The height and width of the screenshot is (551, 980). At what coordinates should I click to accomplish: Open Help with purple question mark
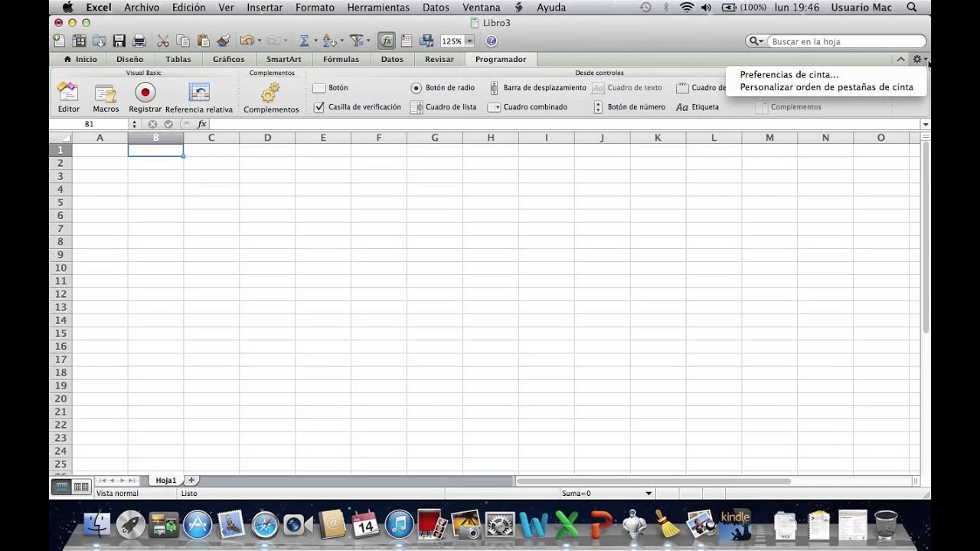click(x=492, y=41)
